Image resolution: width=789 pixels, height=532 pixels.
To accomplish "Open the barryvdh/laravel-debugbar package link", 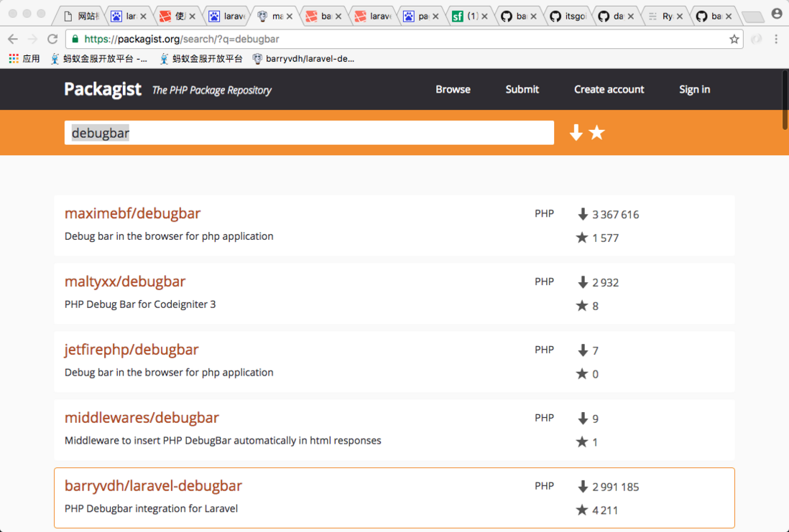I will 153,486.
